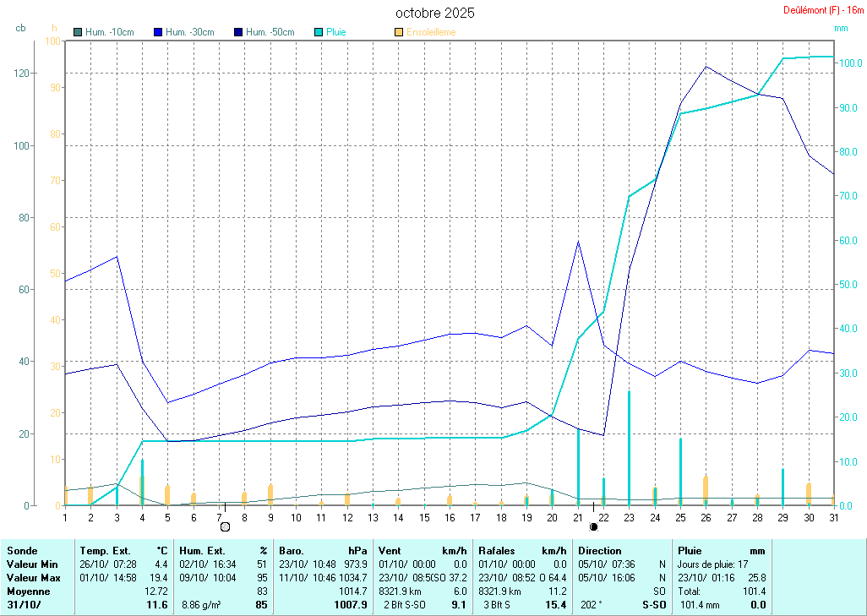Click the orange Ensoleillement legend square

tap(399, 32)
